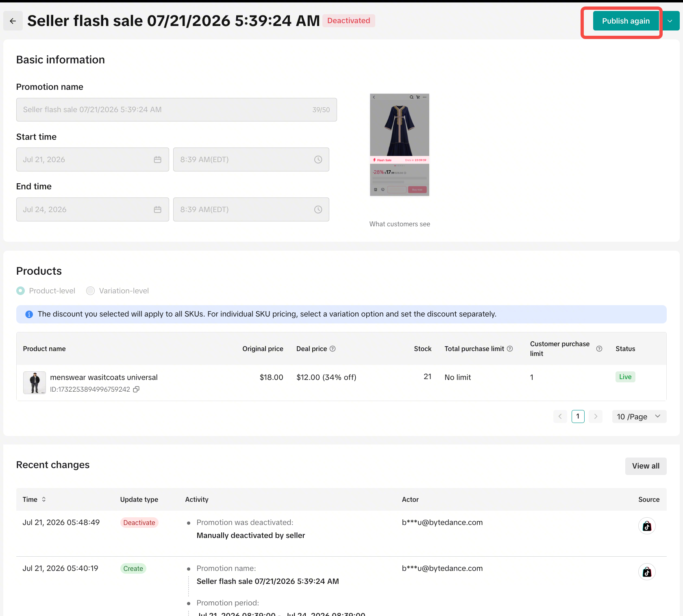683x616 pixels.
Task: Click the Customer purchase limit help icon
Action: click(599, 349)
